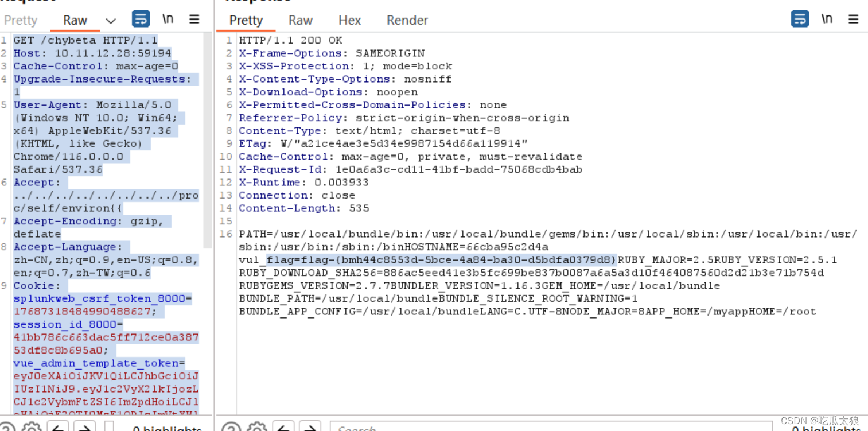Toggle word wrap in the Request panel
The width and height of the screenshot is (868, 431).
[141, 19]
